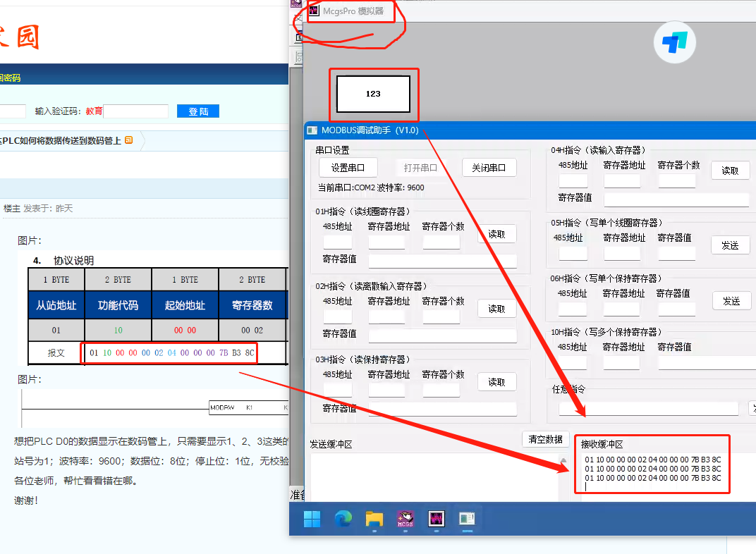Click the blue round logo in the simulator

pos(675,42)
